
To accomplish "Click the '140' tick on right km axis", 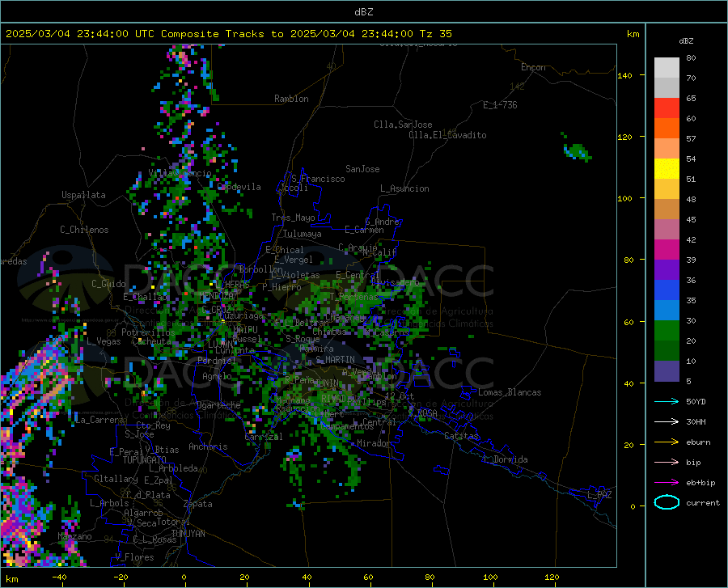I will tap(624, 75).
